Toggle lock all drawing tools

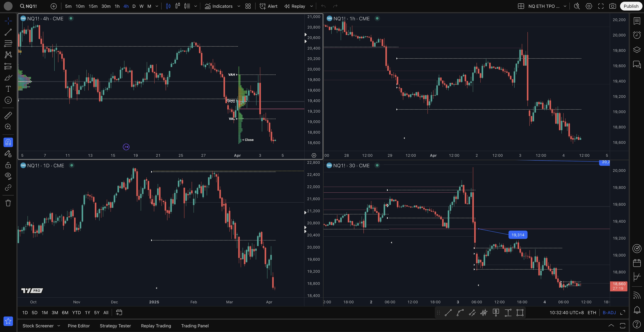(8, 165)
